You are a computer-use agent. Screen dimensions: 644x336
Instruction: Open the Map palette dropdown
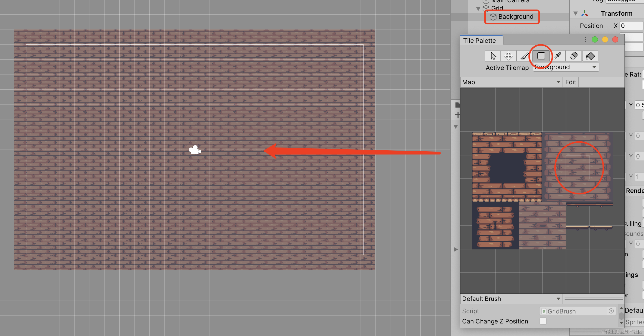click(511, 82)
